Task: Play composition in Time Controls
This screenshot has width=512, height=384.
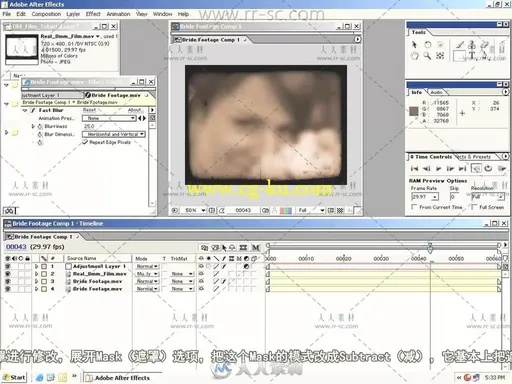Action: (439, 169)
